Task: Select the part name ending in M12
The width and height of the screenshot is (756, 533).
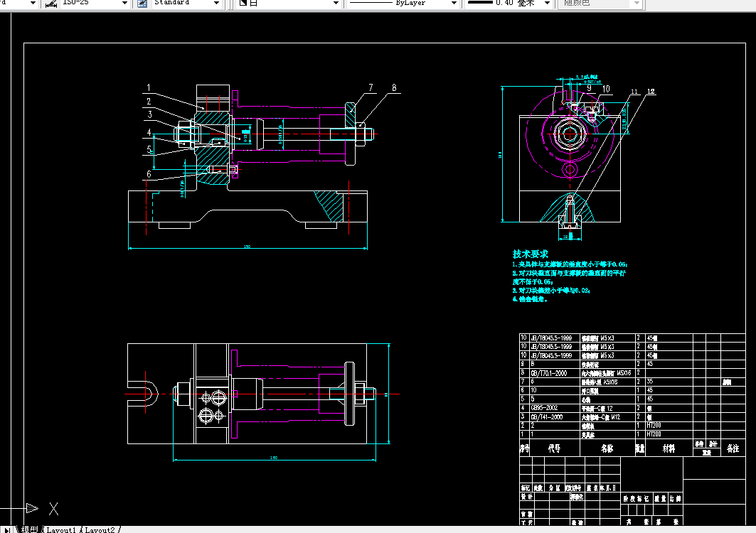Action: click(x=601, y=417)
